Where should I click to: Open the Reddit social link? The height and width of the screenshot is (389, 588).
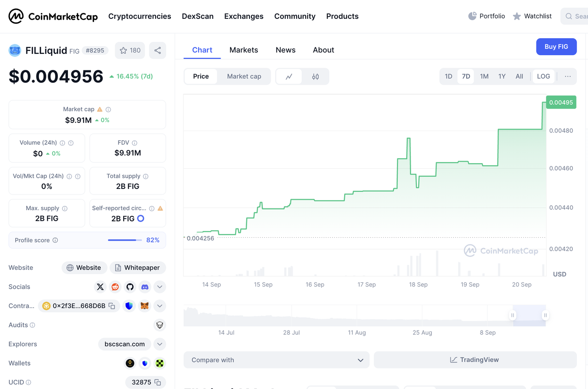(x=115, y=287)
